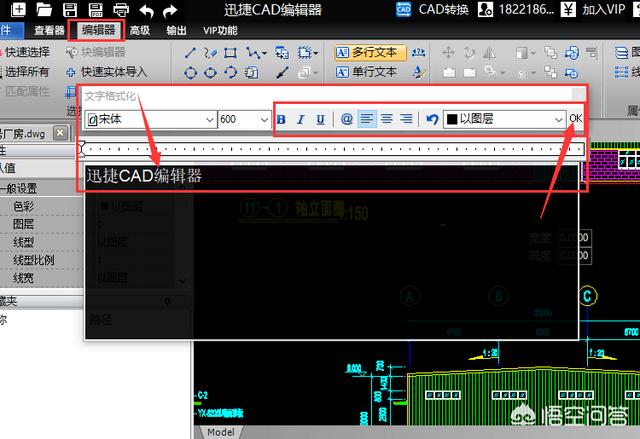Click 选择所有 button

(x=24, y=72)
